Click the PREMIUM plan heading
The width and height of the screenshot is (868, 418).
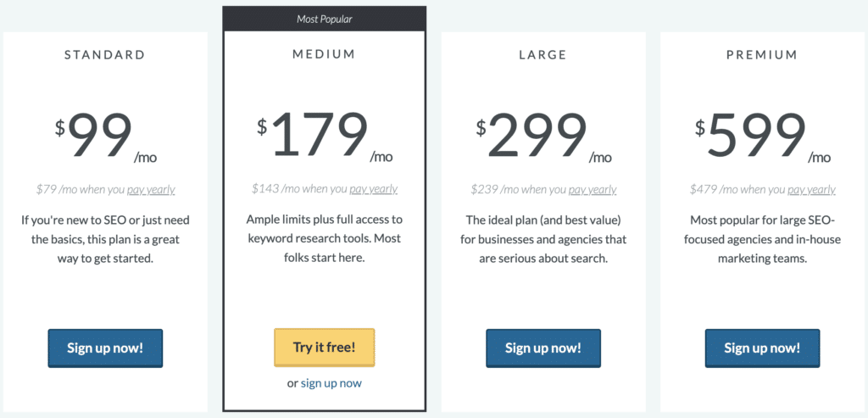tap(762, 55)
